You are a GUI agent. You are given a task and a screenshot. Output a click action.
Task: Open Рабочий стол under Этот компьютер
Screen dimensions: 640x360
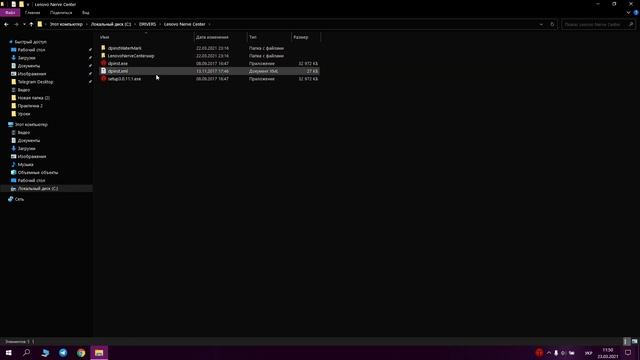click(31, 180)
